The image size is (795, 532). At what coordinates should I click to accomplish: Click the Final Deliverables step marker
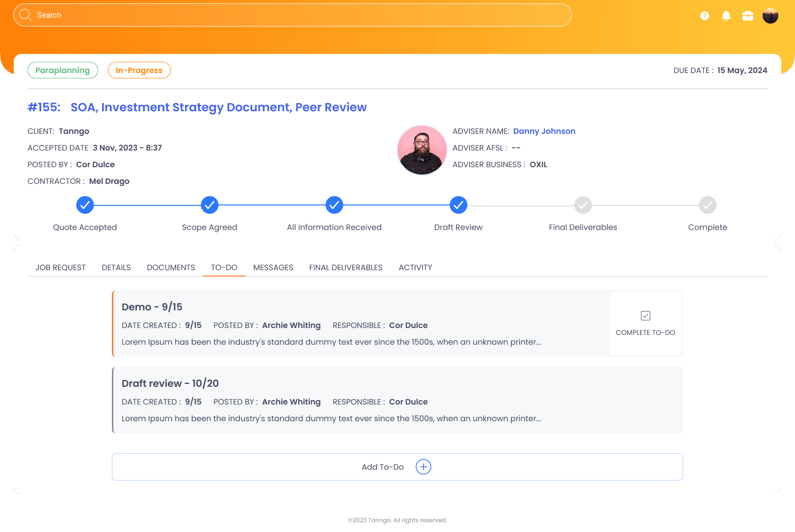coord(583,205)
